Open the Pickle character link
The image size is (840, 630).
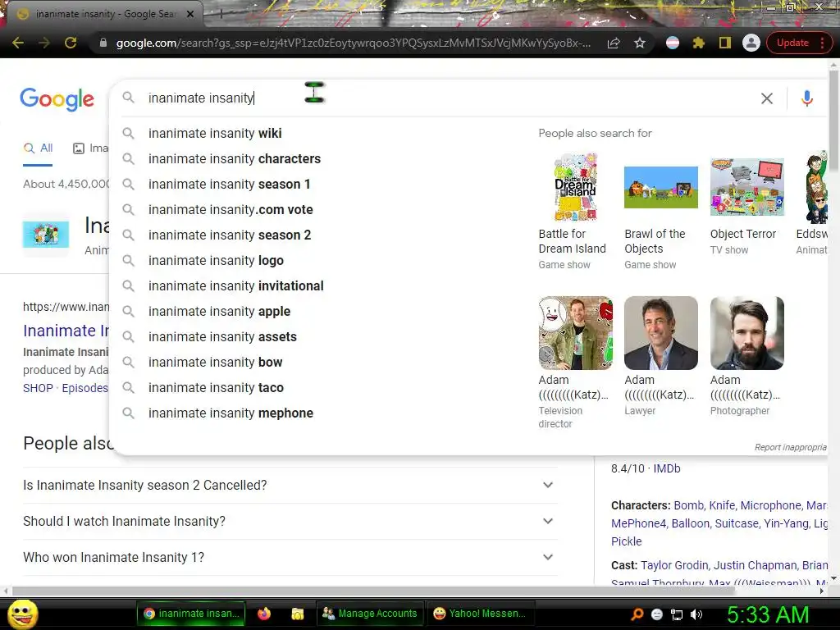click(x=626, y=541)
